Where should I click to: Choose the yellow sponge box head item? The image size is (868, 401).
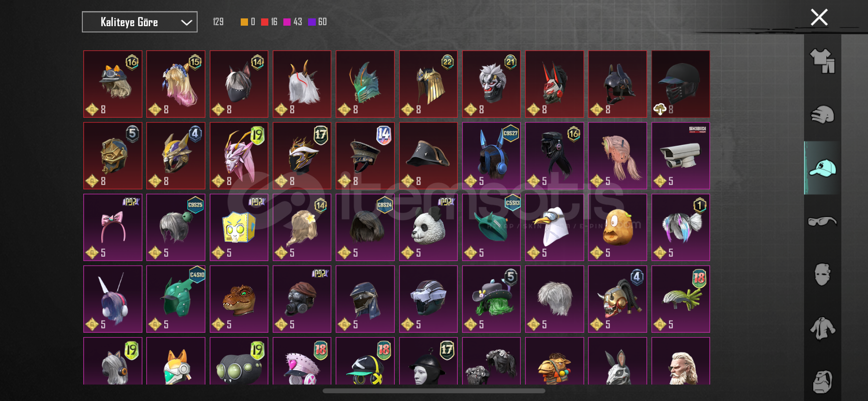pos(239,227)
